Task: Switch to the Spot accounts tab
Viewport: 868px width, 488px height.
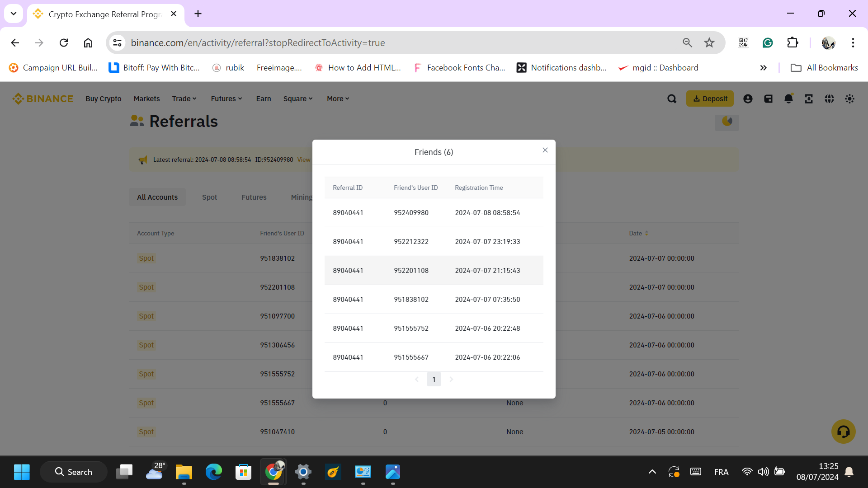Action: pos(209,197)
